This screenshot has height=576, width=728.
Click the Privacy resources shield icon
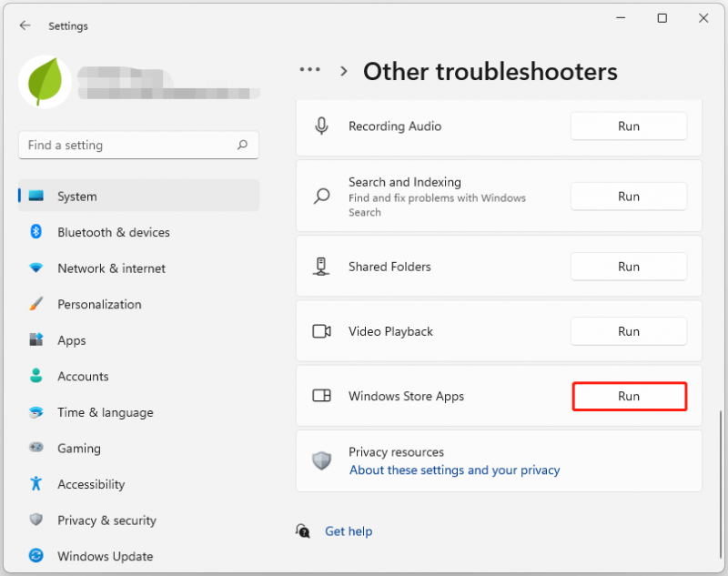click(x=321, y=460)
